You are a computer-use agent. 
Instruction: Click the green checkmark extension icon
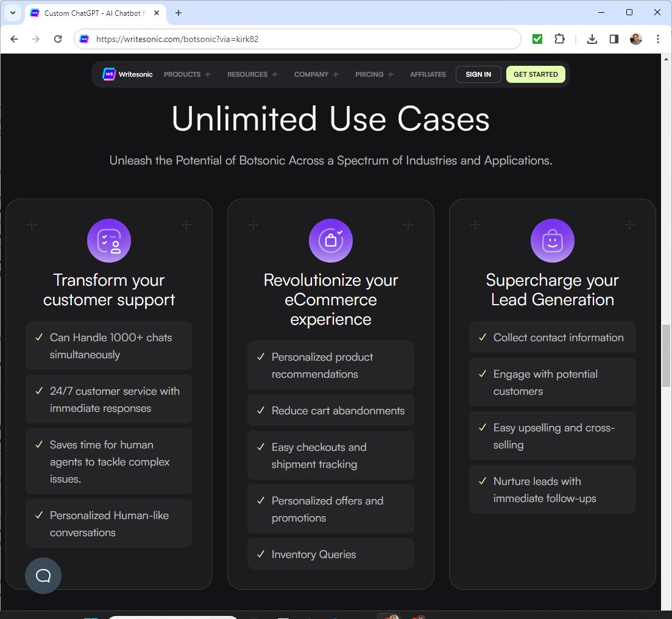tap(537, 39)
